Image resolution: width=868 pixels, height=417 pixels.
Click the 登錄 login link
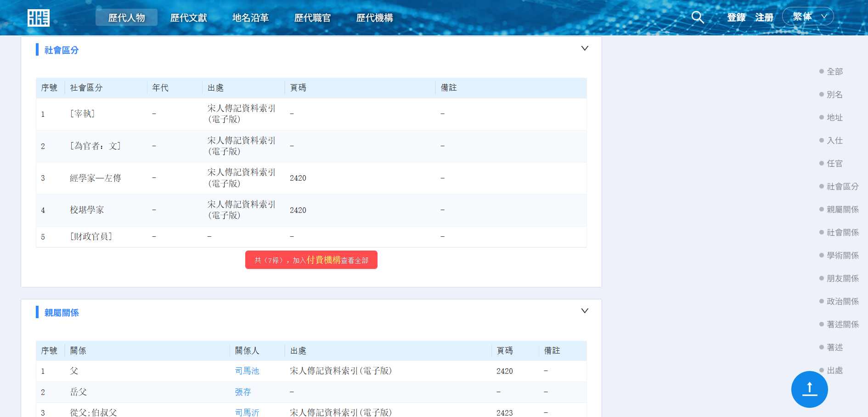point(736,17)
